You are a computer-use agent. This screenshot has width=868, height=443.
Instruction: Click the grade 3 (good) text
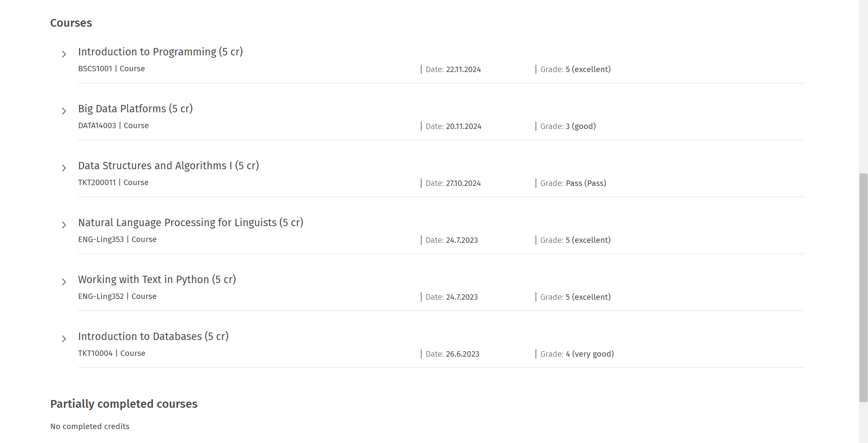[x=580, y=126]
